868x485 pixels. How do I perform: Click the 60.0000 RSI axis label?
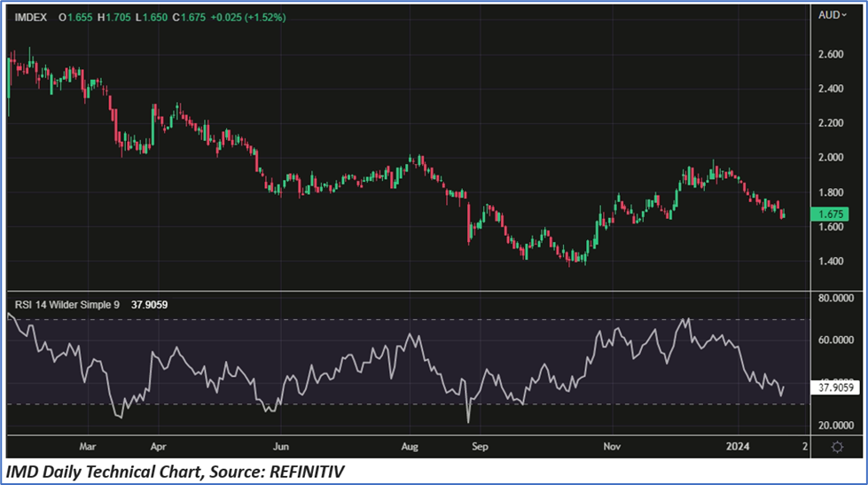pyautogui.click(x=836, y=340)
